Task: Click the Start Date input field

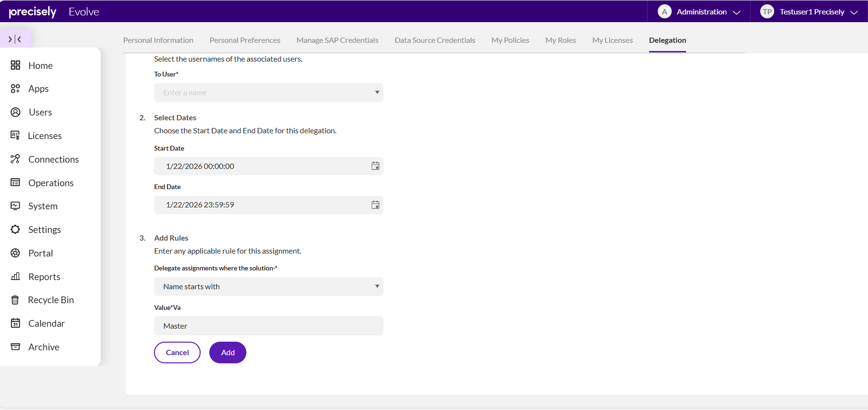Action: [x=268, y=166]
